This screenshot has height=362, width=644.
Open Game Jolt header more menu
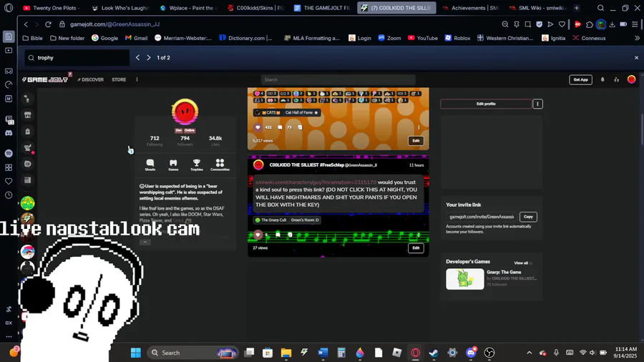tap(137, 79)
